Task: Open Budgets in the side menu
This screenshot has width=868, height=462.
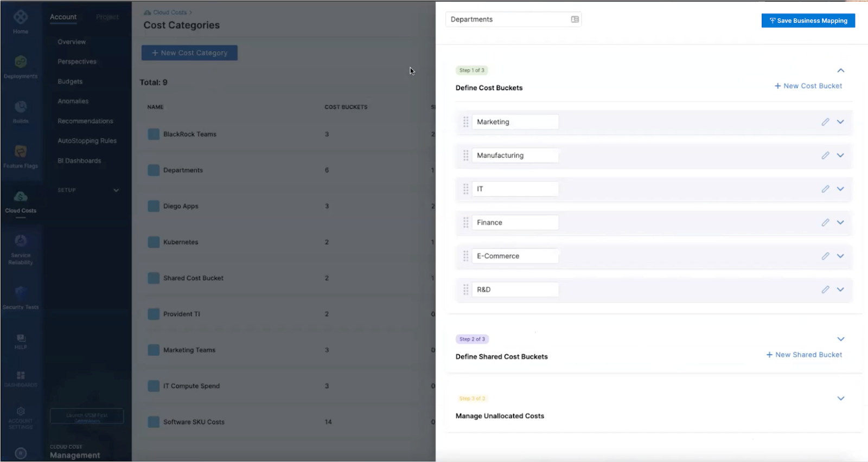Action: tap(70, 82)
